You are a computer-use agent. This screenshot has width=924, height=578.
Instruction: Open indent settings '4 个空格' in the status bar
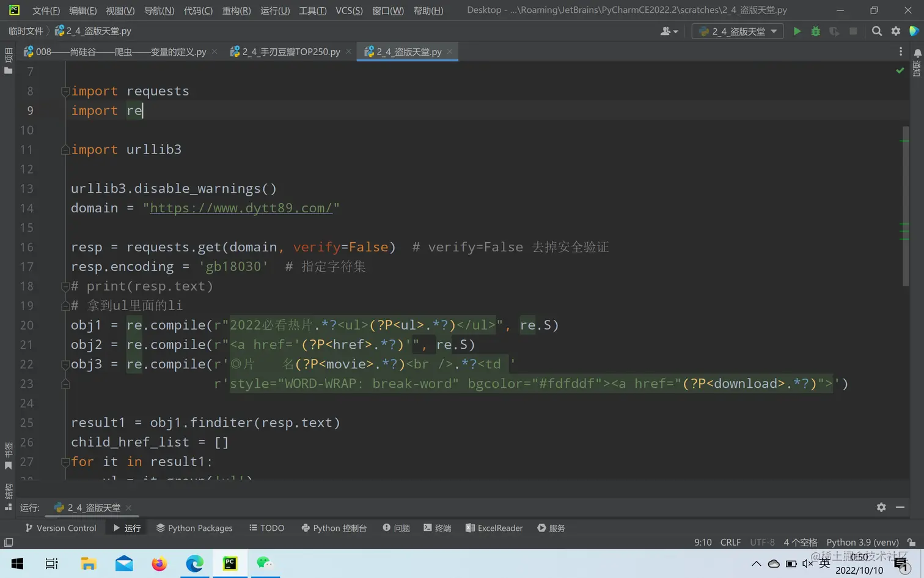(x=801, y=543)
